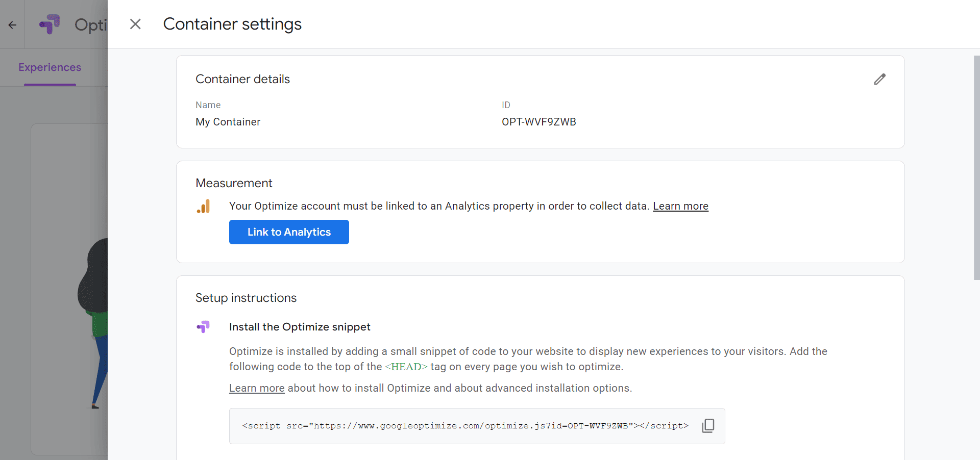980x460 pixels.
Task: Click the script snippet code box
Action: [477, 426]
